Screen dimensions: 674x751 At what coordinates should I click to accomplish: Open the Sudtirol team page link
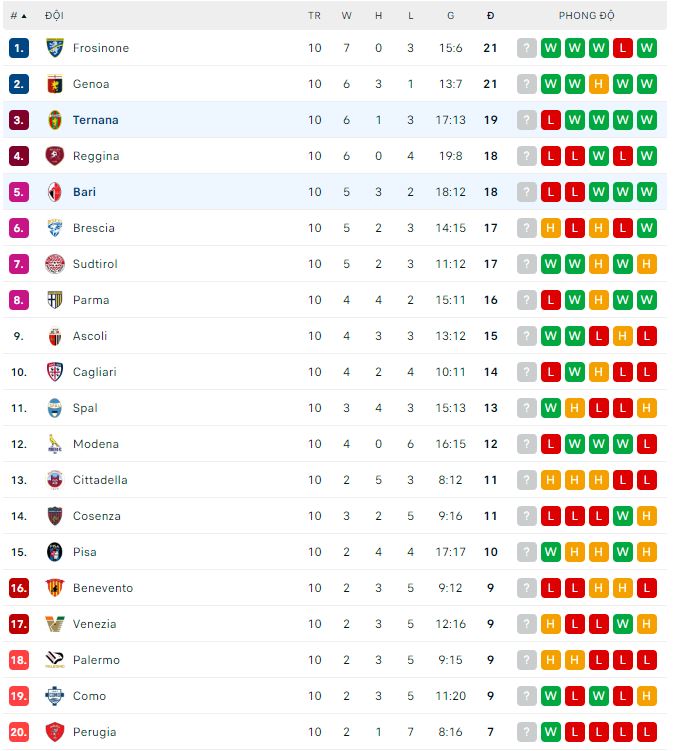tap(94, 264)
